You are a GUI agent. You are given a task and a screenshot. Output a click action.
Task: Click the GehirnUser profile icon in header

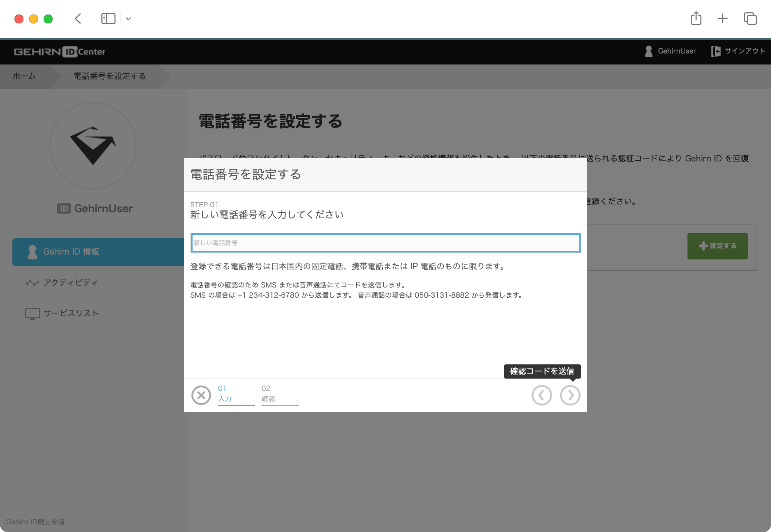pos(648,51)
